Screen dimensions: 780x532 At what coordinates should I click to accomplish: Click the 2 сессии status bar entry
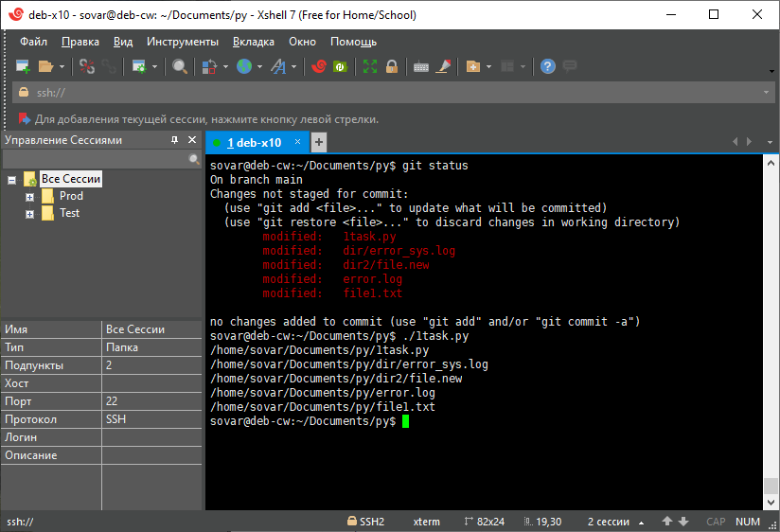609,522
